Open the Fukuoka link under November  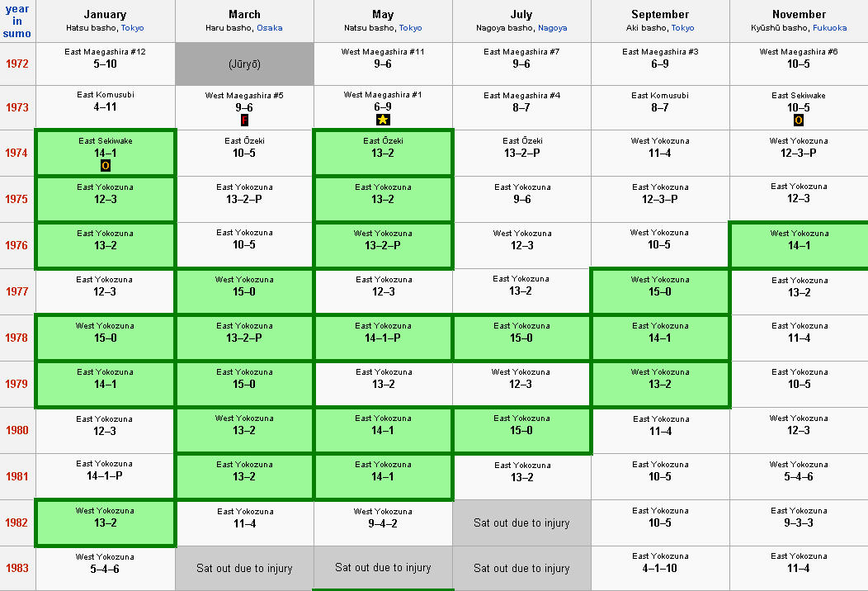pos(829,28)
